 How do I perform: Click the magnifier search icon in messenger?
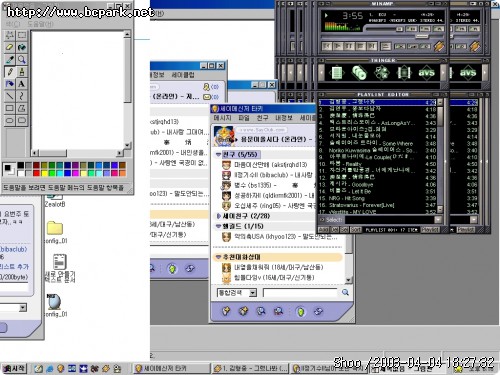(345, 292)
